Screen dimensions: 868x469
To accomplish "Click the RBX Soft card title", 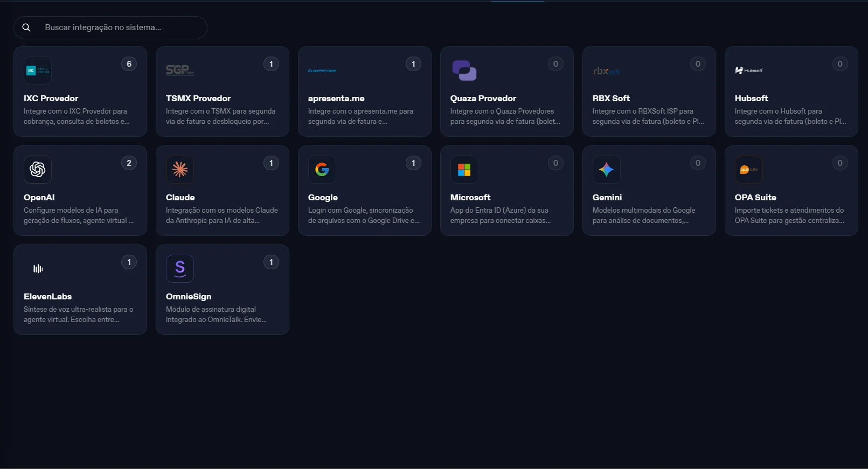I will pos(611,99).
